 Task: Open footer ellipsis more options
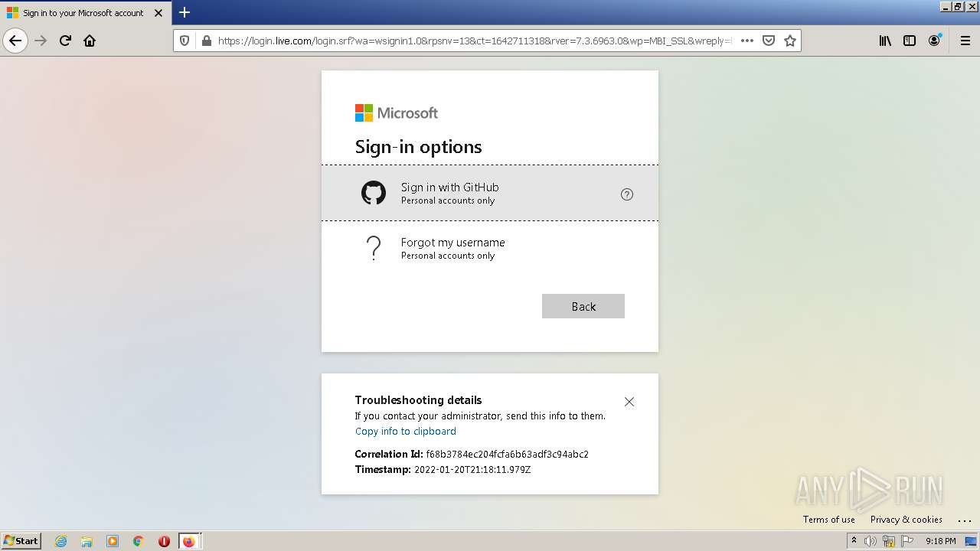[x=964, y=520]
